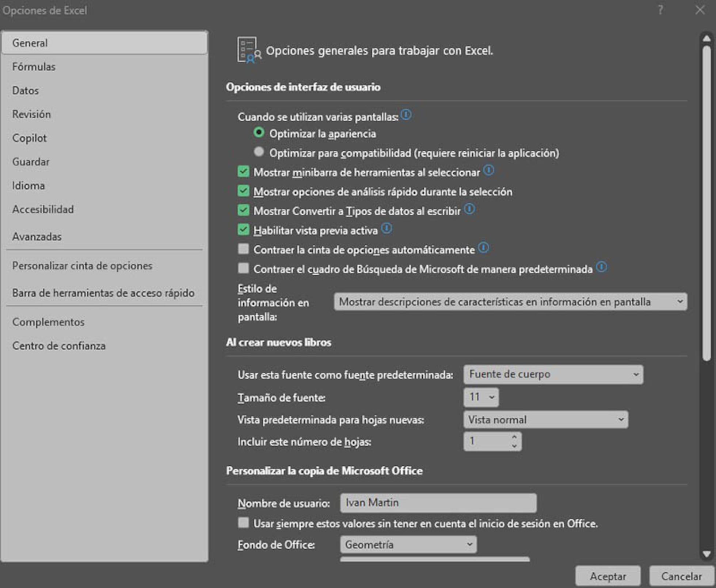Click the info icon next to 'Mostrar Convertir a Tipos de datos'
Viewport: 716px width, 588px height.
[x=470, y=209]
